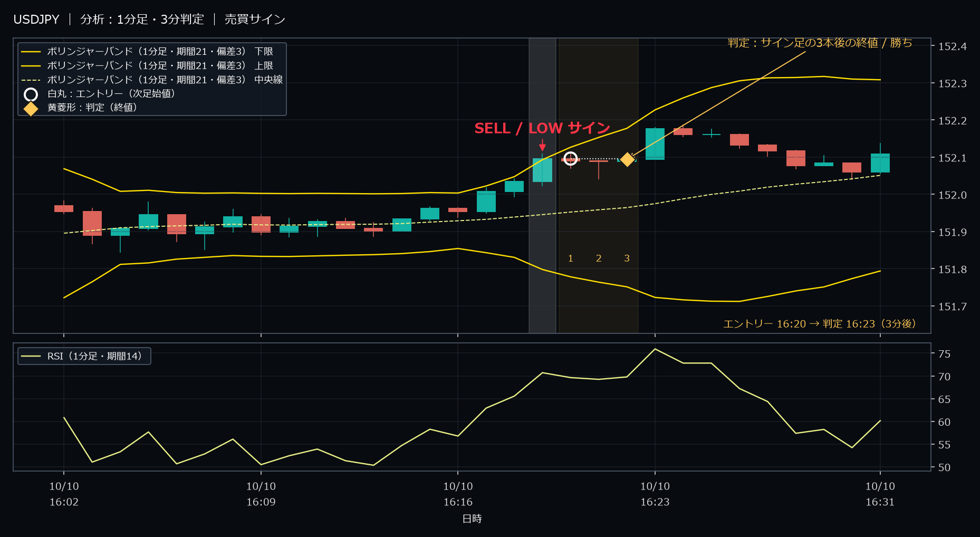The image size is (980, 537).
Task: Click the legend entry ending in 上限
Action: tap(147, 65)
